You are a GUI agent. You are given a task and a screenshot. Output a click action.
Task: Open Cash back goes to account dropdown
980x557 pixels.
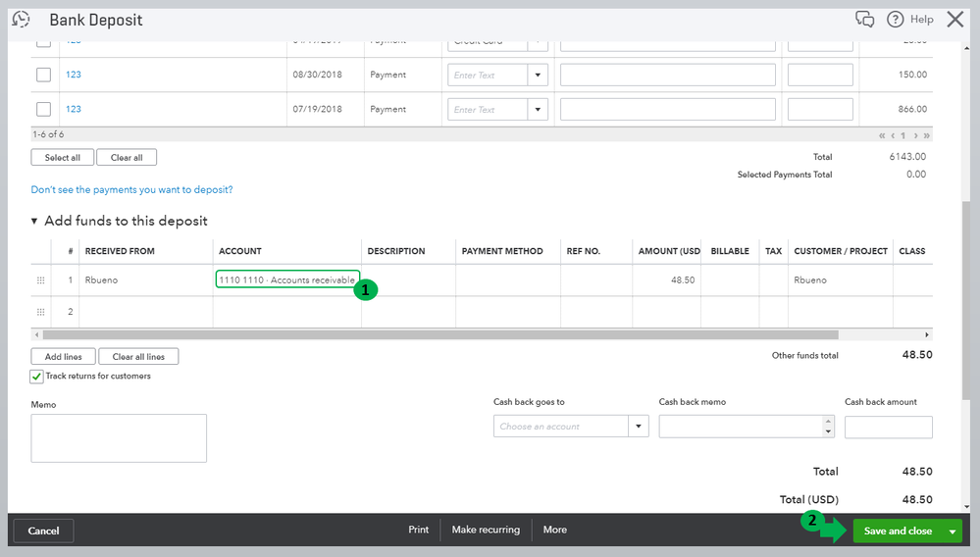[x=638, y=427]
